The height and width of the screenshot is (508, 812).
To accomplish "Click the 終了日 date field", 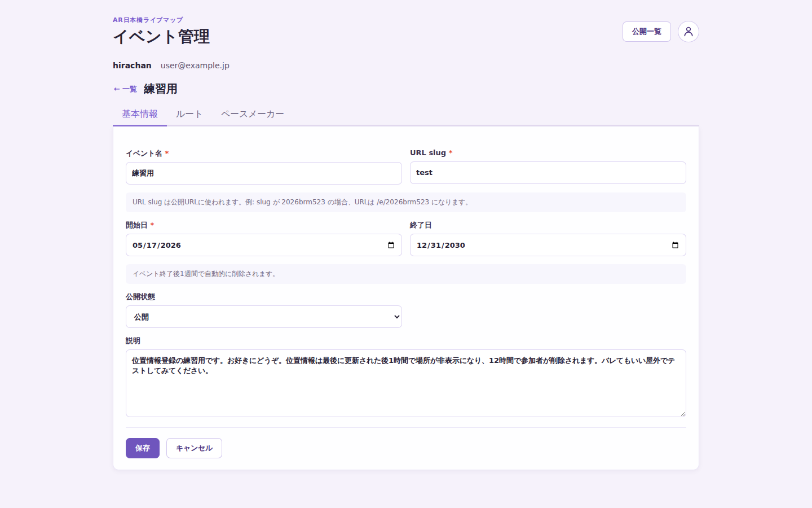I will [x=548, y=245].
